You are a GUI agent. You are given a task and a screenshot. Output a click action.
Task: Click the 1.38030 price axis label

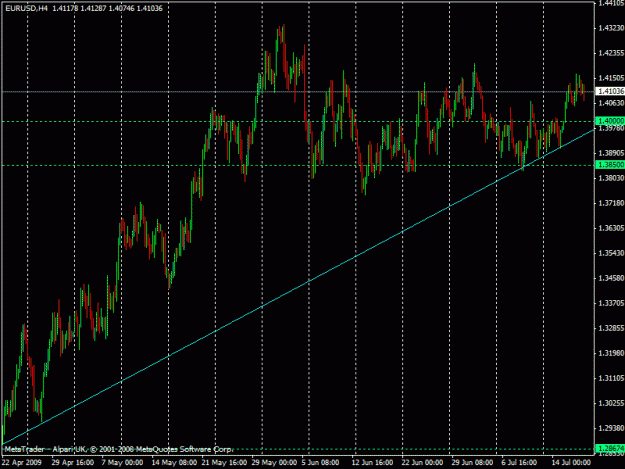point(611,178)
